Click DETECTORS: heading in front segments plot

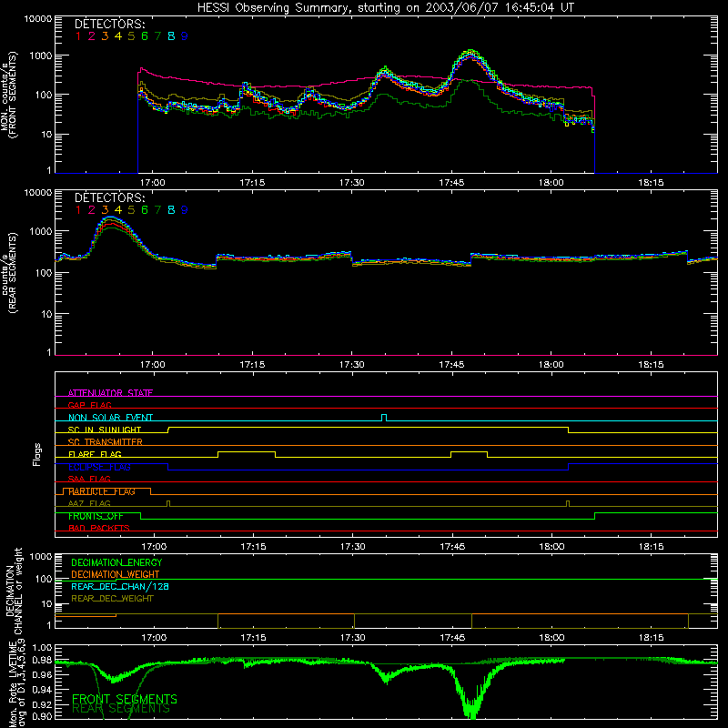coord(109,24)
